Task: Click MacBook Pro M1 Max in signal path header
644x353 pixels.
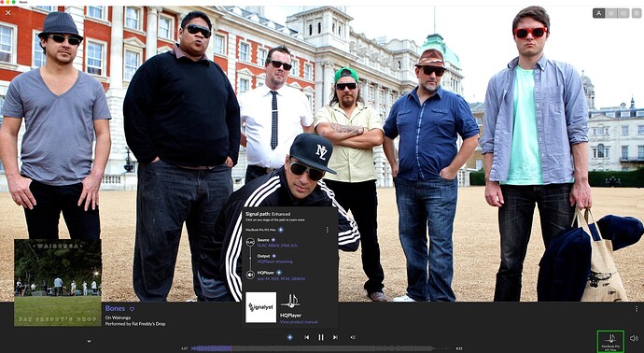Action: coord(260,230)
